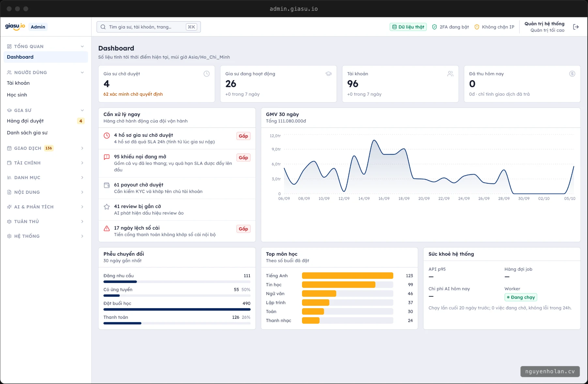Click the graduation cap icon on active tutors card

tap(328, 74)
